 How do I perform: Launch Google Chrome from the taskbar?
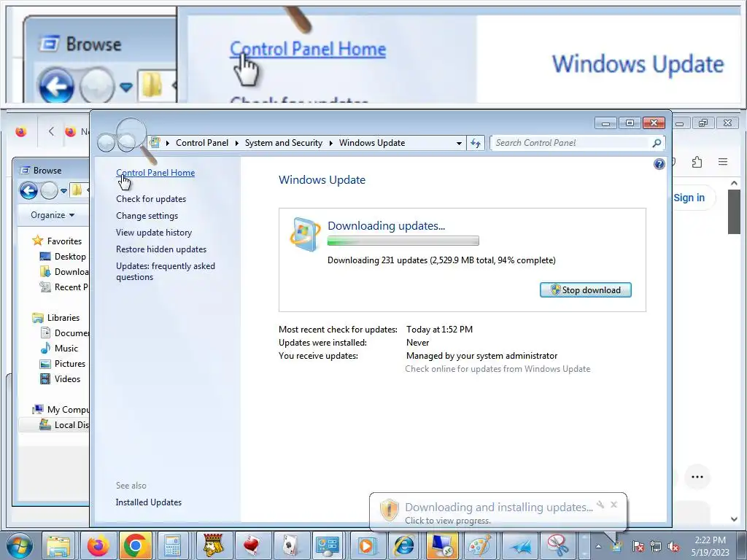(x=135, y=545)
